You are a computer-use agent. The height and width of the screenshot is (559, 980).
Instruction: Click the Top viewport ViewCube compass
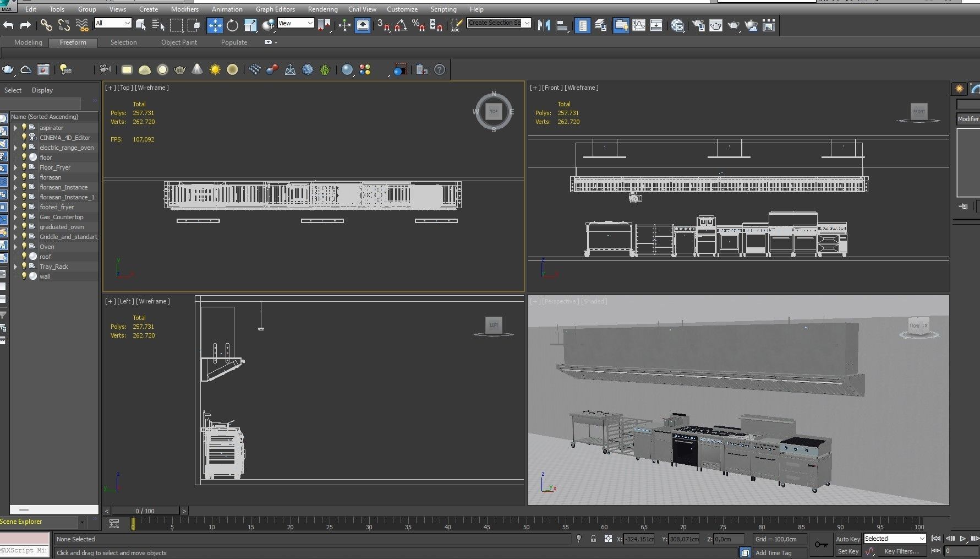coord(494,112)
